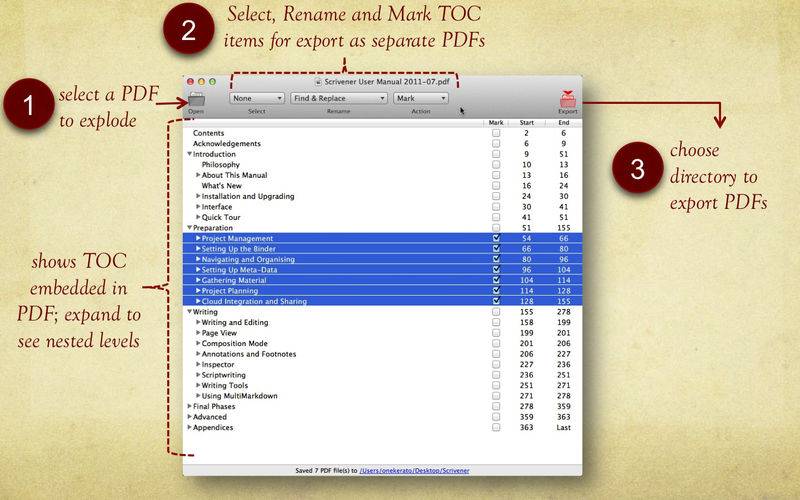Open the Desktop/Scrivener saved path link
The image size is (800, 500).
tap(414, 470)
